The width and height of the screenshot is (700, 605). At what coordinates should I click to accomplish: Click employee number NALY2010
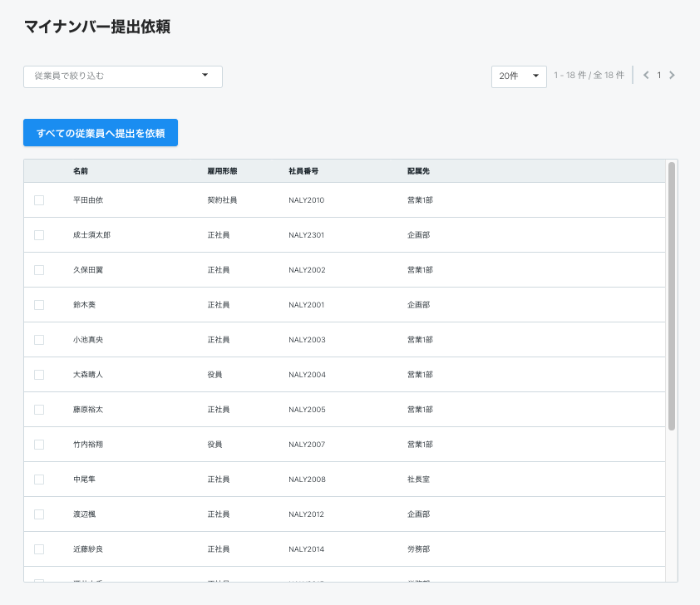point(306,200)
